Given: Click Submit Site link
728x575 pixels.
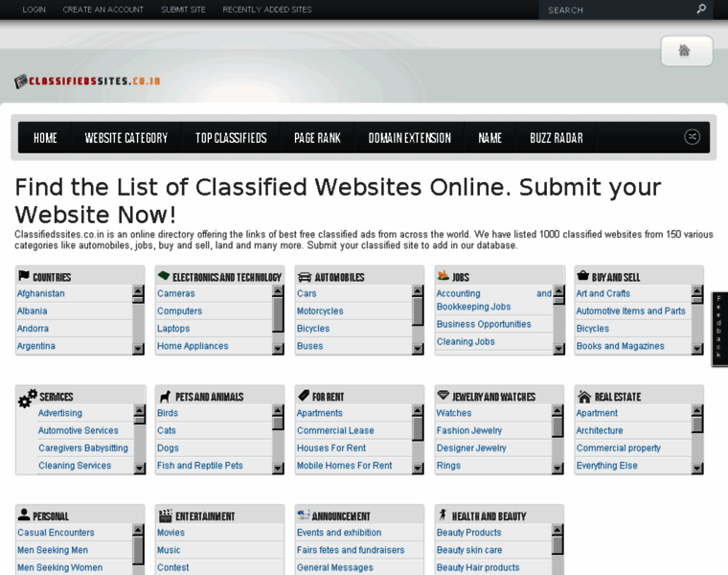Looking at the screenshot, I should click(183, 10).
